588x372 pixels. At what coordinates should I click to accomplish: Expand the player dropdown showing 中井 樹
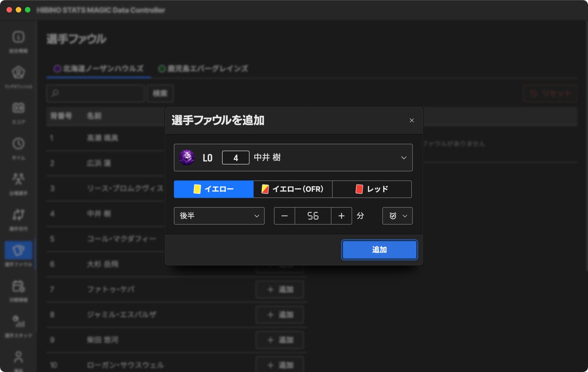293,158
